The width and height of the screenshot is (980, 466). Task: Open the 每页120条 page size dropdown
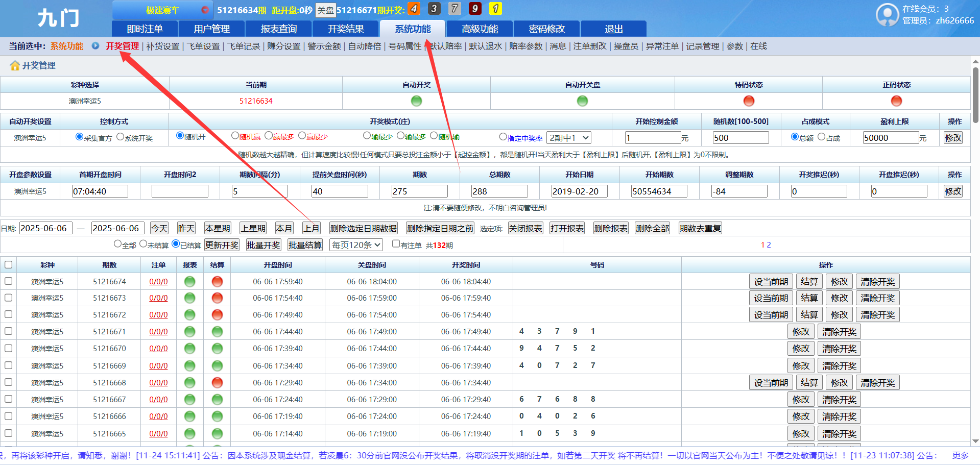click(x=356, y=245)
